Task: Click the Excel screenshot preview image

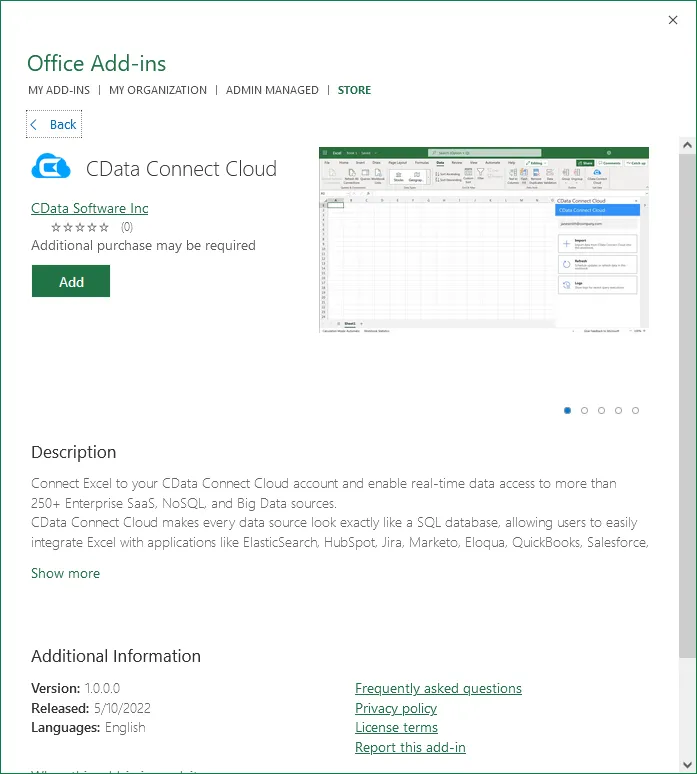Action: [483, 240]
